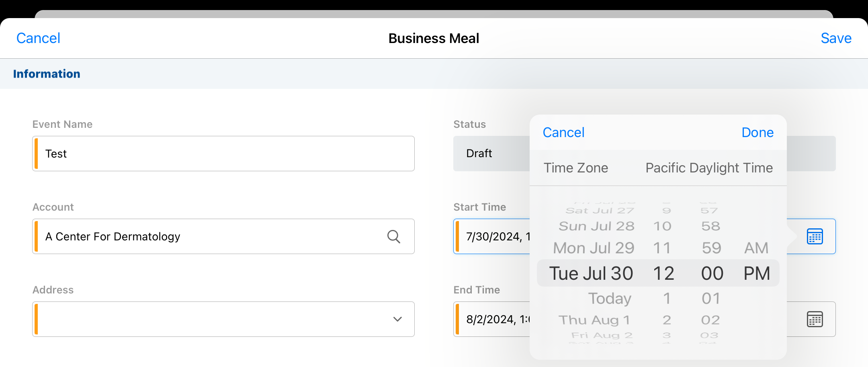Save the Business Meal event
This screenshot has width=868, height=367.
point(836,38)
